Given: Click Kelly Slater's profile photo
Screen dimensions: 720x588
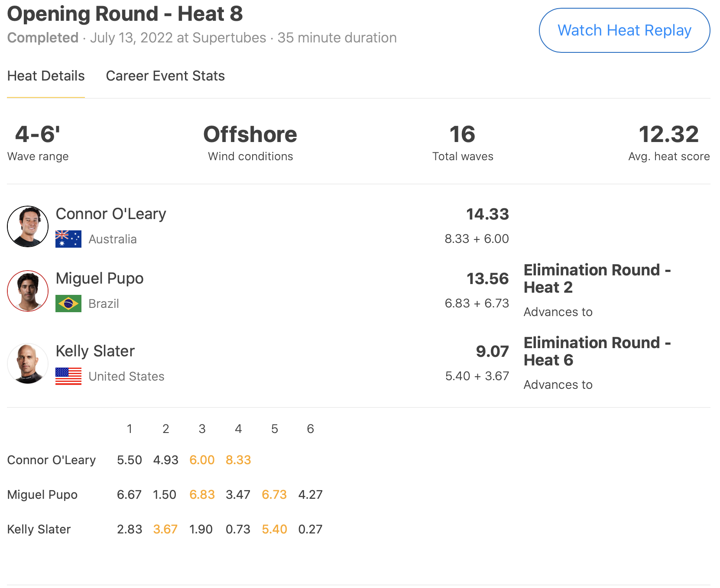Looking at the screenshot, I should tap(28, 364).
